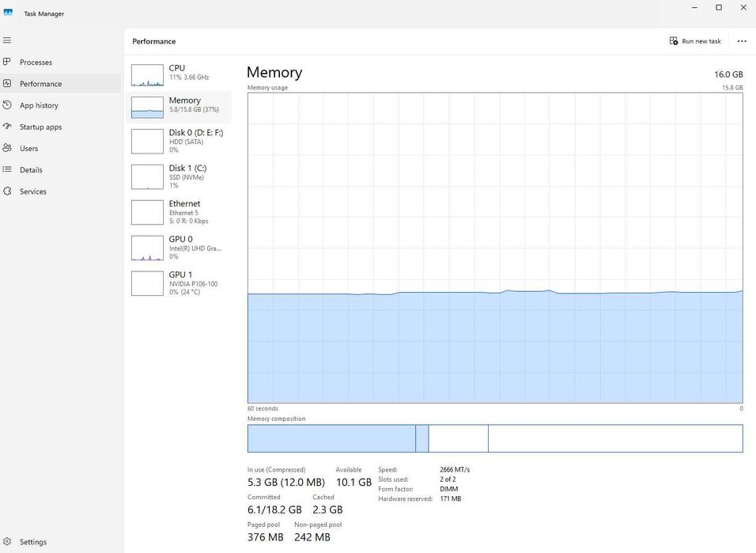This screenshot has height=553, width=756.
Task: Select the Memory mini graph thumbnail
Action: point(147,107)
